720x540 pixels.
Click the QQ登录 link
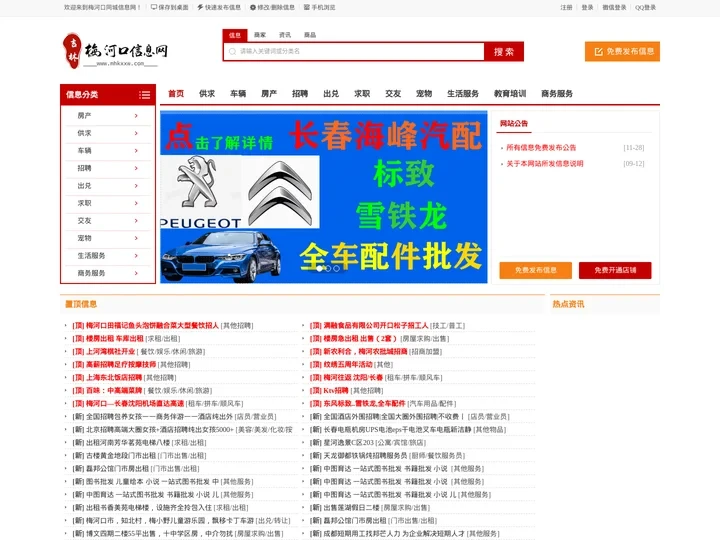coord(645,7)
